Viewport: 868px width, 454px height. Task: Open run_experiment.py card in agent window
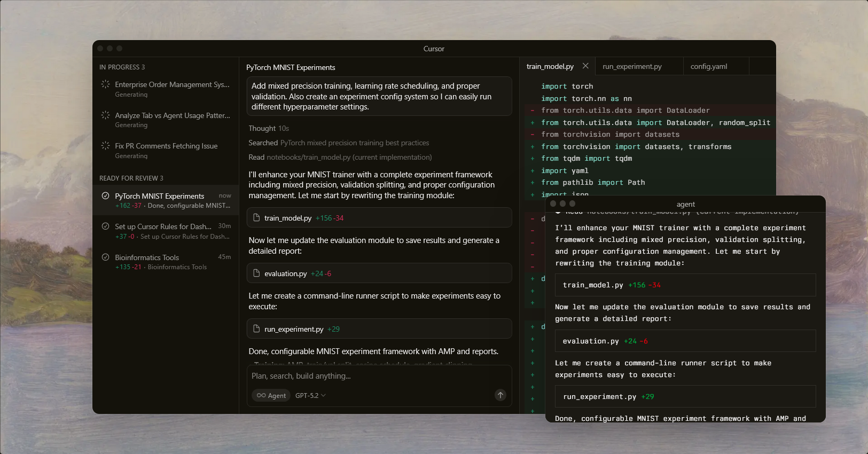(x=685, y=396)
